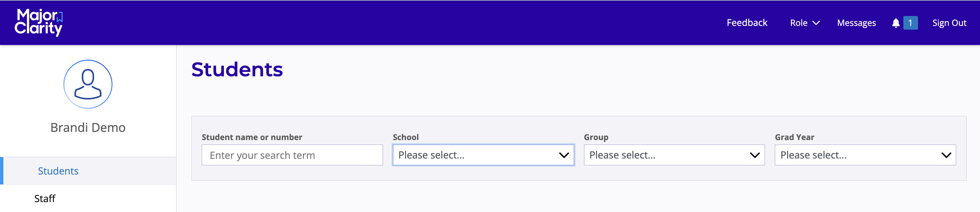Select Students in the sidebar
This screenshot has height=212, width=980.
pos(58,171)
